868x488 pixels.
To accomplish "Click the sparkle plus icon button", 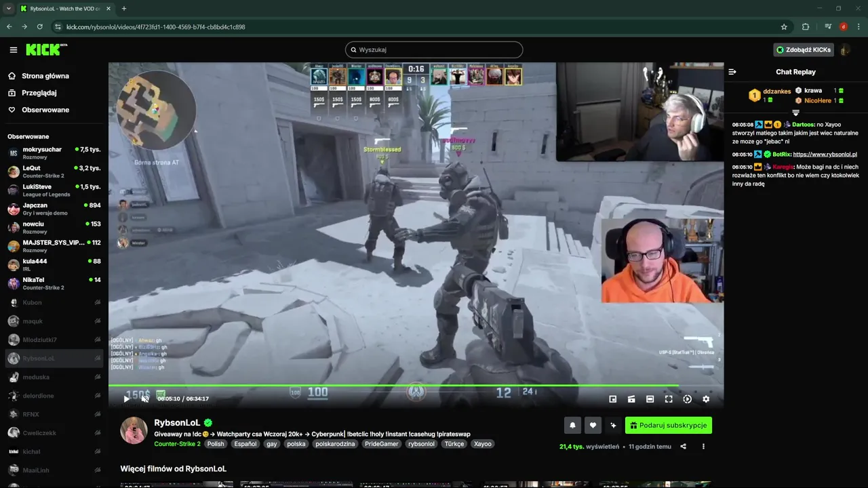I will coord(613,425).
